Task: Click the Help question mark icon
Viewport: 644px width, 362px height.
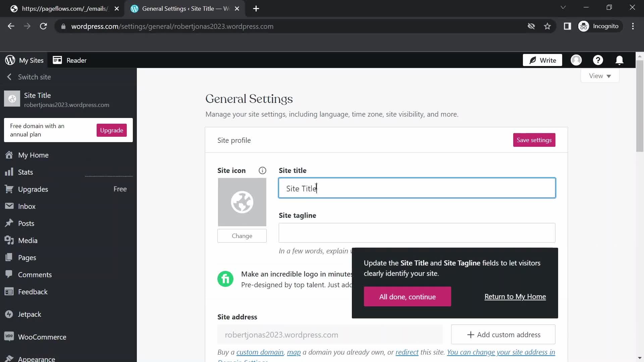Action: click(598, 60)
